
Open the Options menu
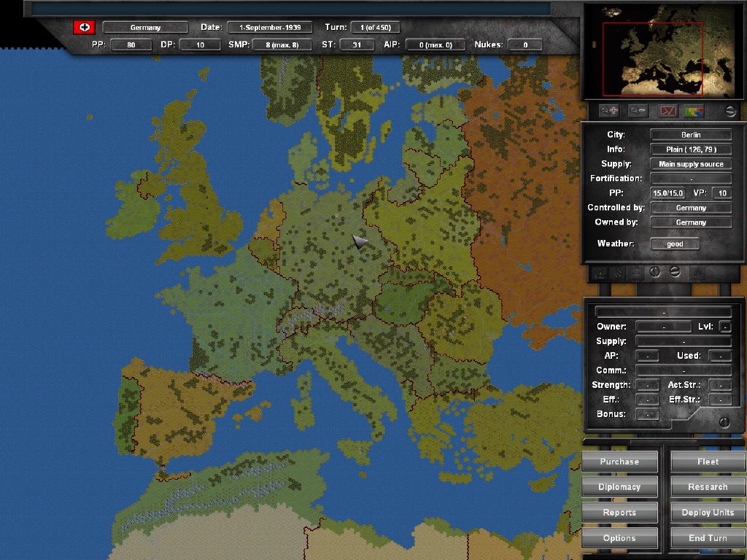(x=619, y=537)
